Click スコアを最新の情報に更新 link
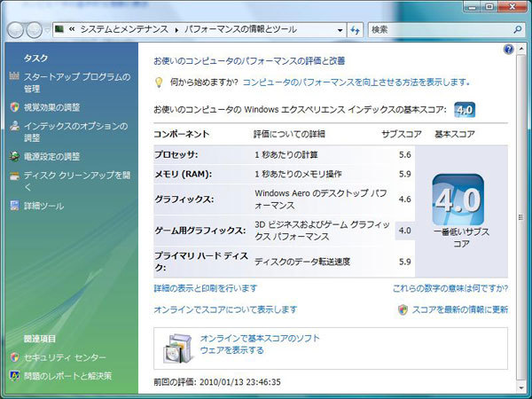 (459, 309)
